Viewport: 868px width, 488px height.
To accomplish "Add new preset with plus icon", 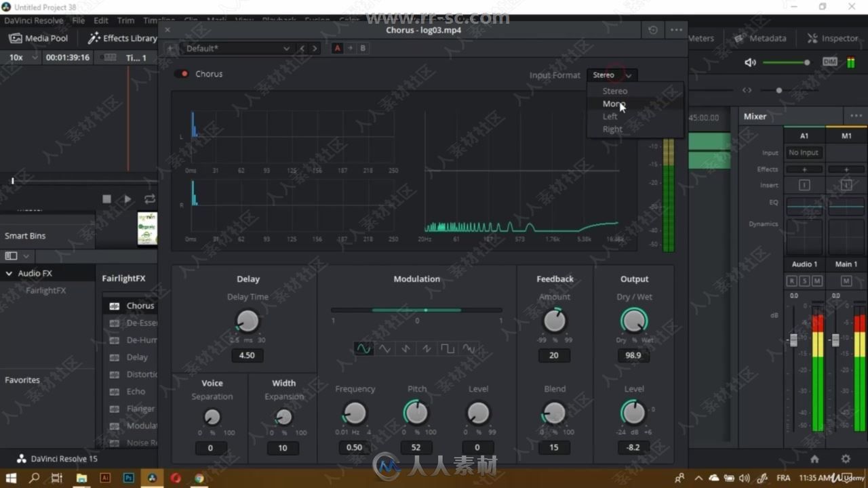I will pos(170,48).
